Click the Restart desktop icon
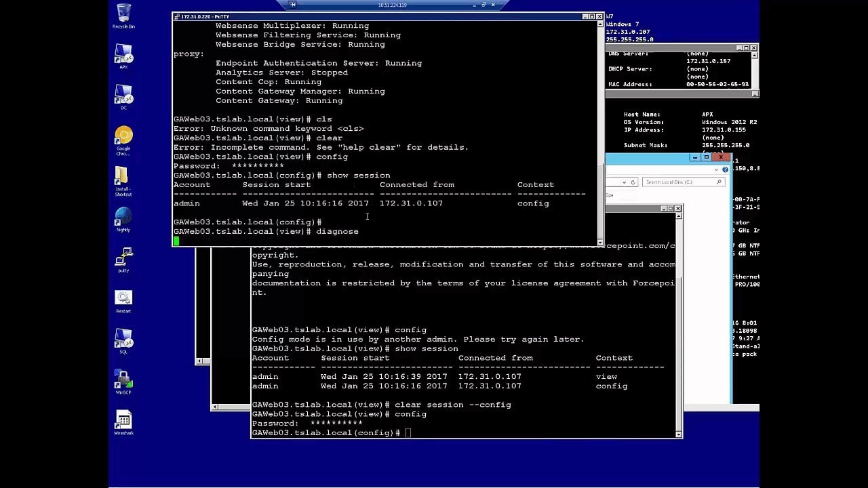 123,298
